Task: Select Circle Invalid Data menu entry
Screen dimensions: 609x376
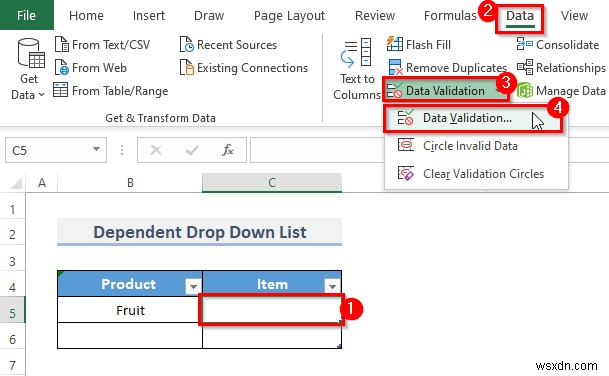Action: (476, 146)
